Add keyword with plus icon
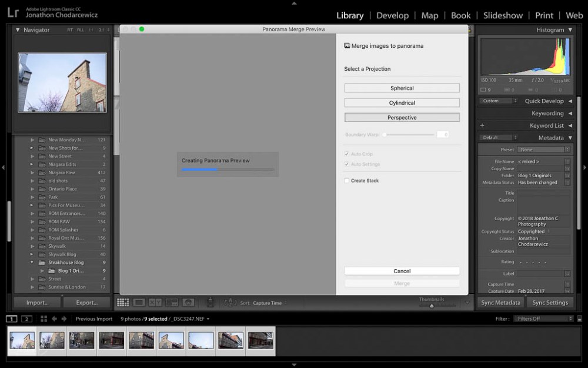The width and height of the screenshot is (588, 368). click(482, 125)
